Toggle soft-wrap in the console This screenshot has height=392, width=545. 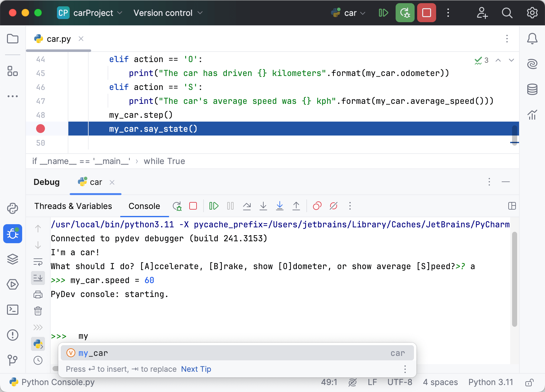[x=38, y=262]
